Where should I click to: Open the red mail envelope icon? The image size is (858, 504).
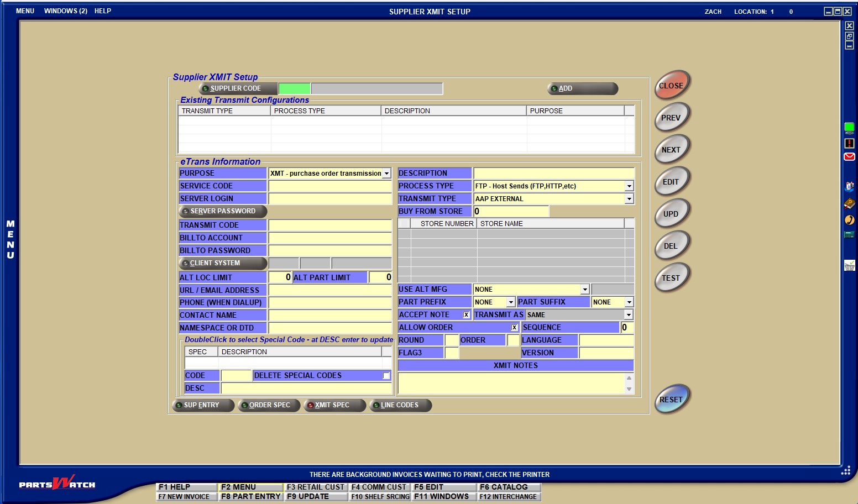[849, 157]
